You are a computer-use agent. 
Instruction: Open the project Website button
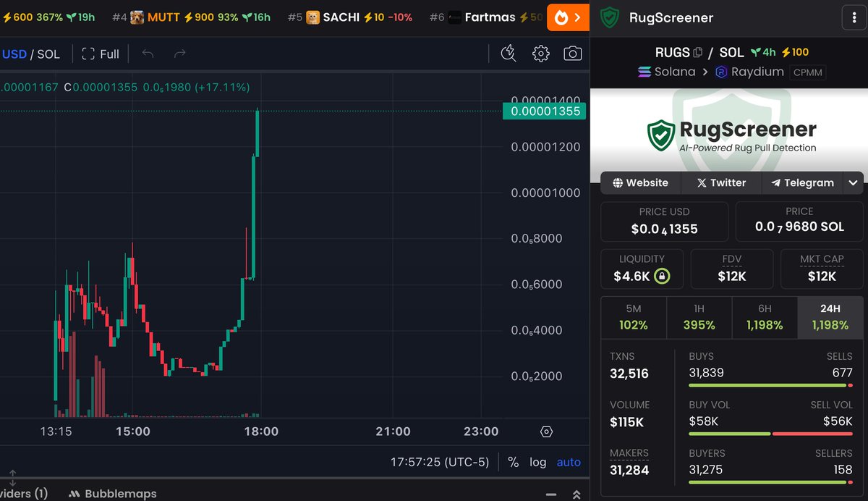point(640,182)
